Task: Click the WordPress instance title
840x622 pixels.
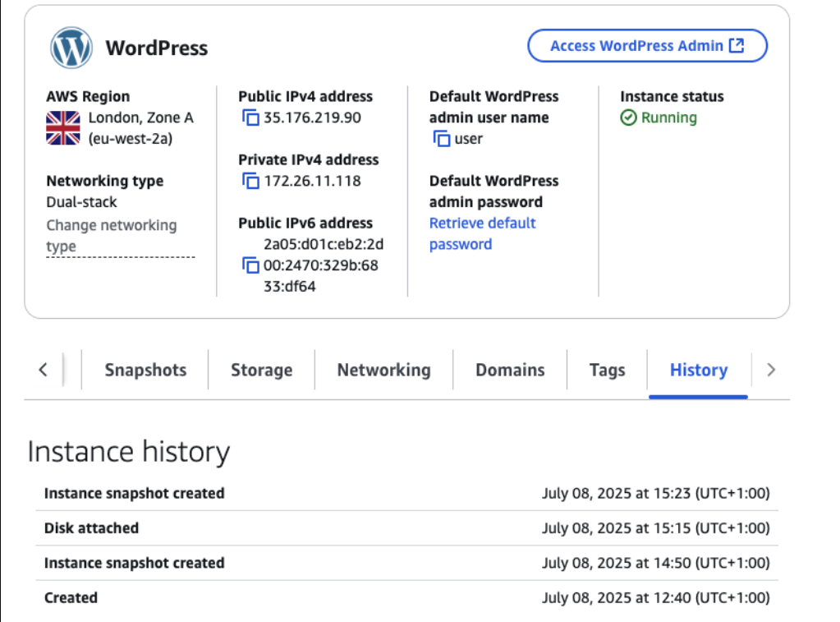Action: (157, 48)
